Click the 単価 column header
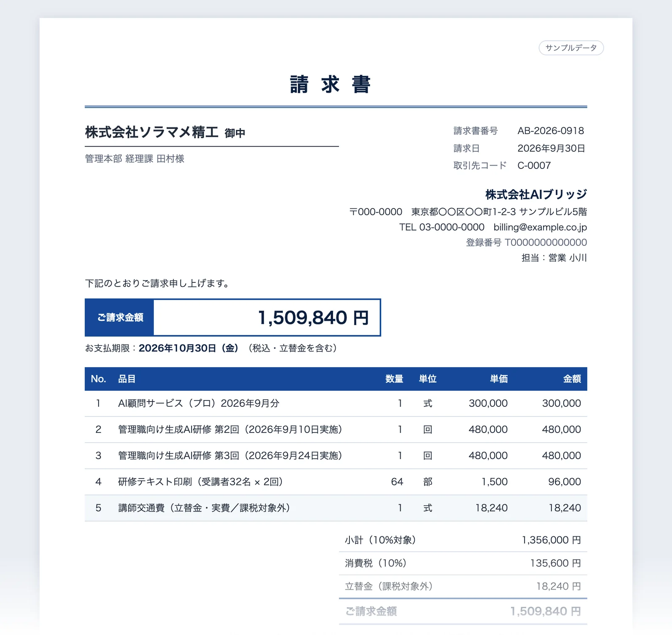 point(499,379)
